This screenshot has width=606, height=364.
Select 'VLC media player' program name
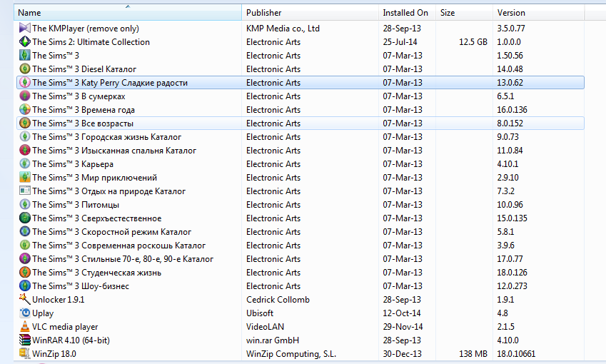65,326
